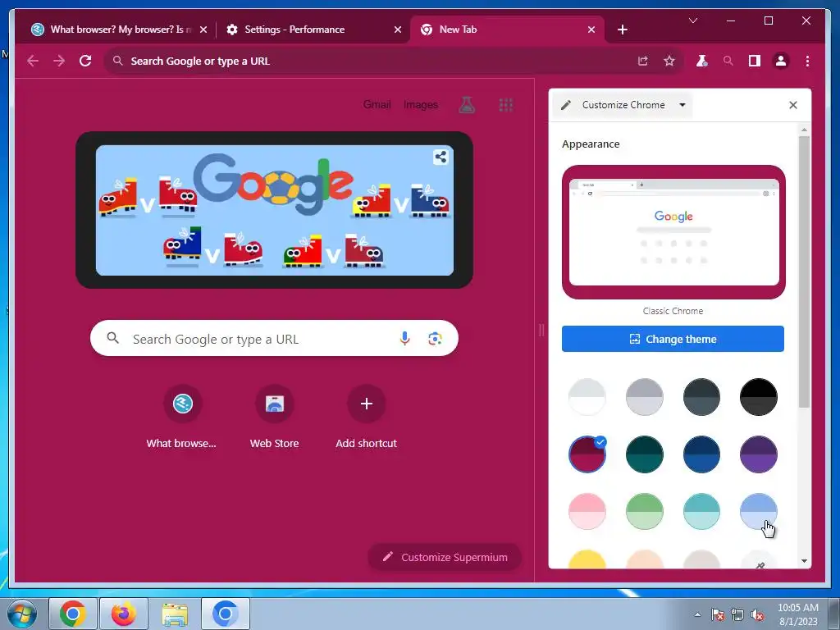Click the Change theme button
Viewport: 840px width, 630px height.
(673, 339)
